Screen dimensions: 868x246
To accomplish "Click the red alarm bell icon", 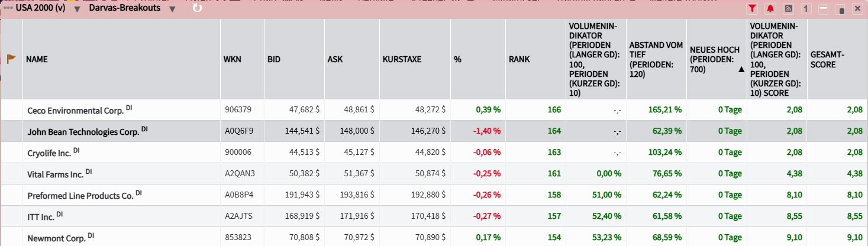I will [x=770, y=9].
